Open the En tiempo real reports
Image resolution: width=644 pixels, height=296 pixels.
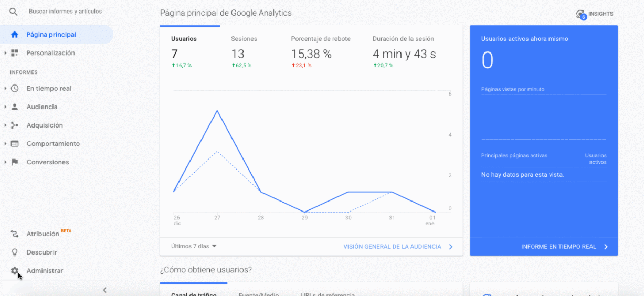click(x=49, y=89)
